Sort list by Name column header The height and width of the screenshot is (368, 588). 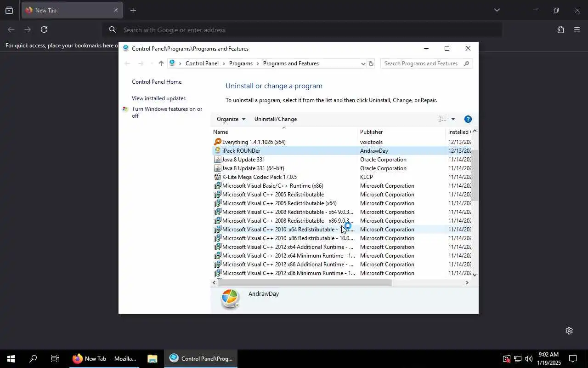tap(284, 132)
